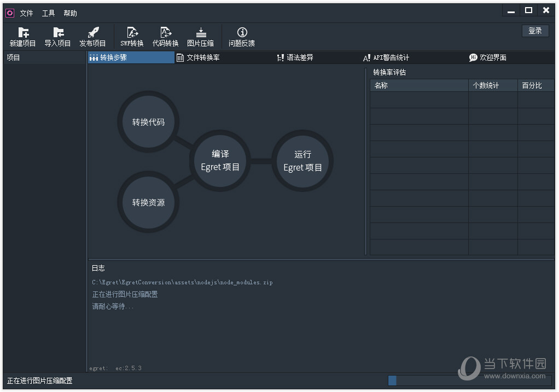Viewport: 559px width, 392px height.
Task: Click the 转换资源 circle step
Action: [x=148, y=202]
